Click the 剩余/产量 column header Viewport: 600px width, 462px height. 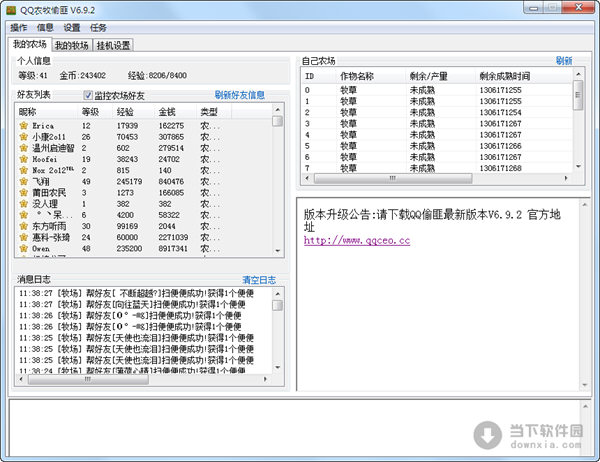[x=440, y=77]
